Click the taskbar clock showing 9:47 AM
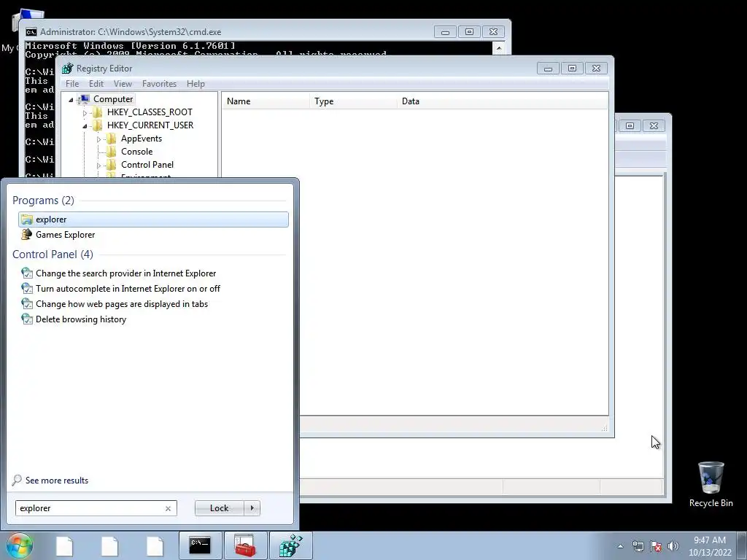This screenshot has height=560, width=747. (710, 546)
